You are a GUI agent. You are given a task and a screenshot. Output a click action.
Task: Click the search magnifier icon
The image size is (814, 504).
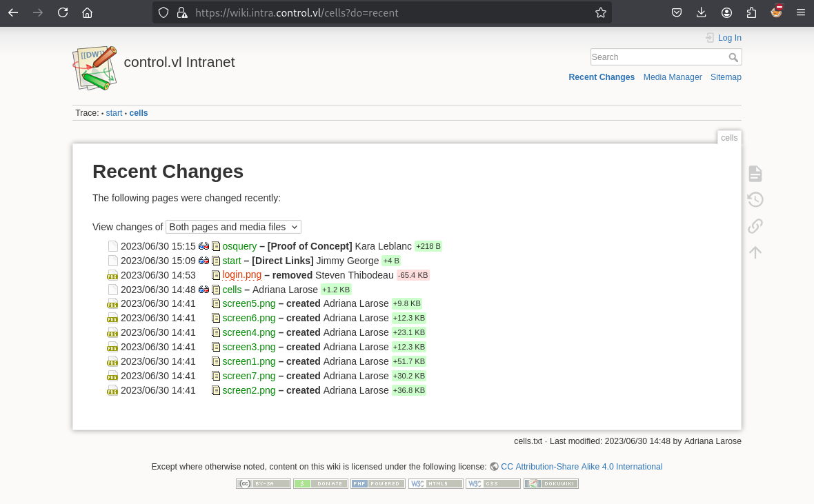(x=733, y=57)
